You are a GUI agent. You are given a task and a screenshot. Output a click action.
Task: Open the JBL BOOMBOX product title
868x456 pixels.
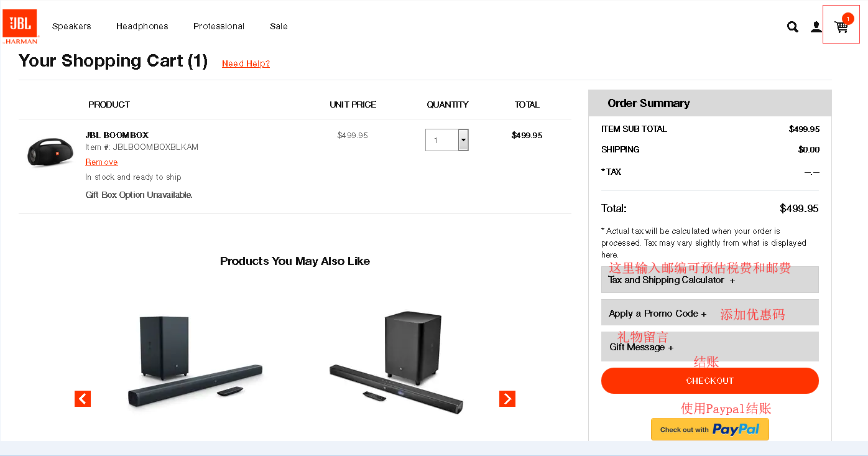(x=117, y=135)
